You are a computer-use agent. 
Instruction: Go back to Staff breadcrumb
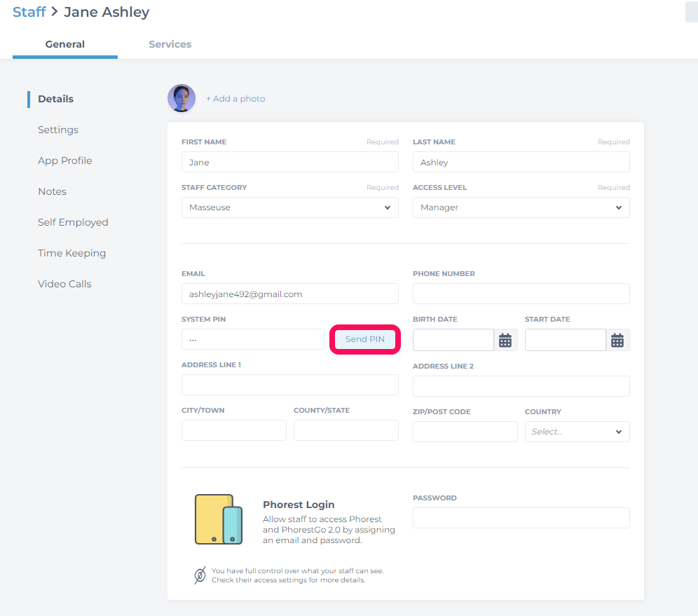29,12
